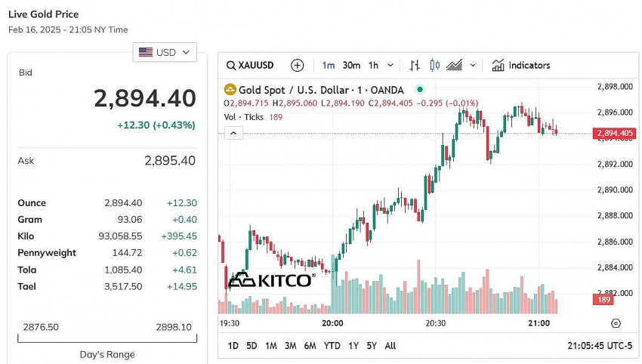Collapse the chart legend arrow

coord(234,133)
